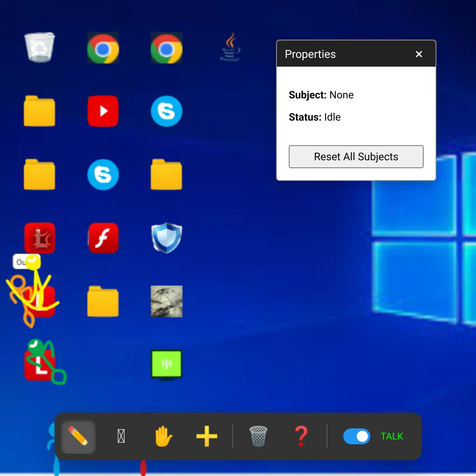
Task: Open the sepia picture thumbnail icon
Action: click(167, 301)
